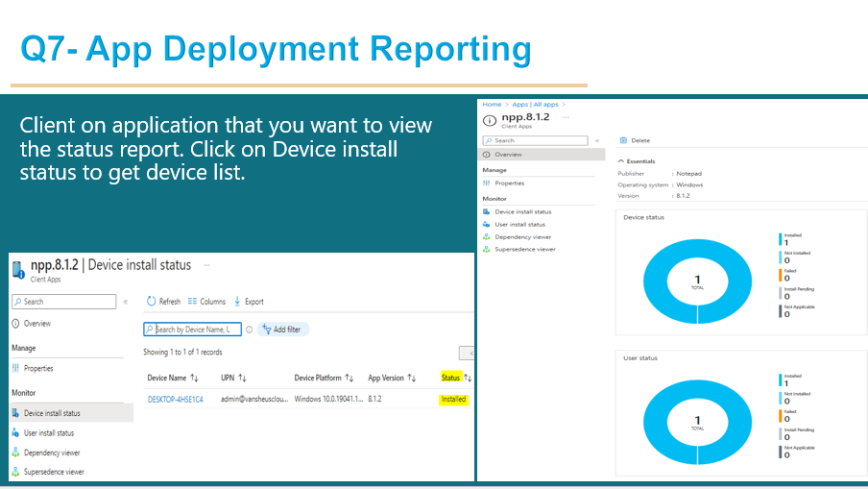Click Not Applicable legend in User status
The image size is (868, 489).
(x=797, y=452)
